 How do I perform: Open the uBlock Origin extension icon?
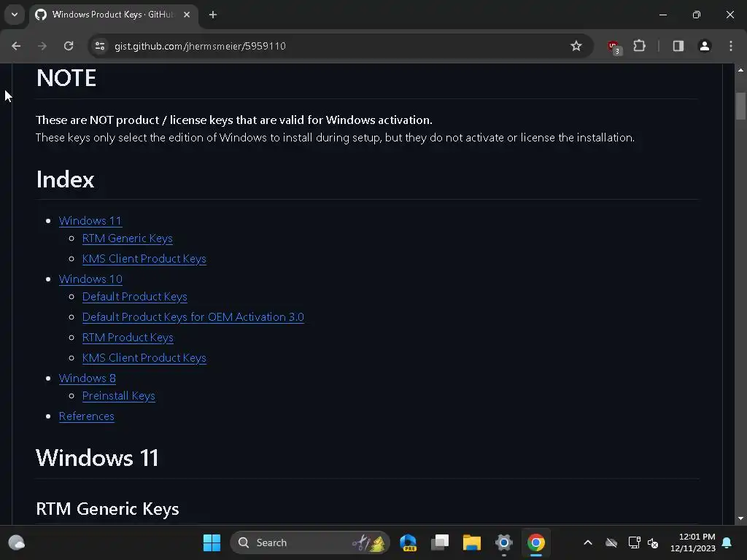pos(614,47)
